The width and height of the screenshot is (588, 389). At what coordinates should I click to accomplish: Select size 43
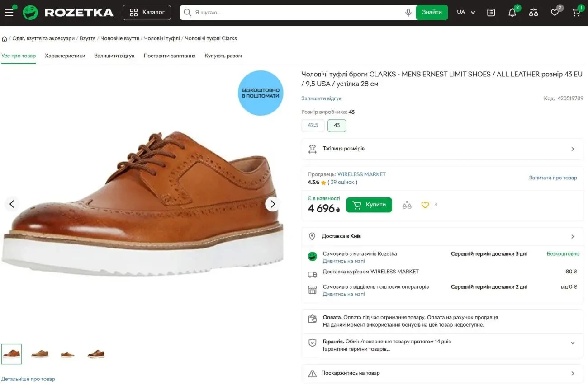[x=337, y=125]
